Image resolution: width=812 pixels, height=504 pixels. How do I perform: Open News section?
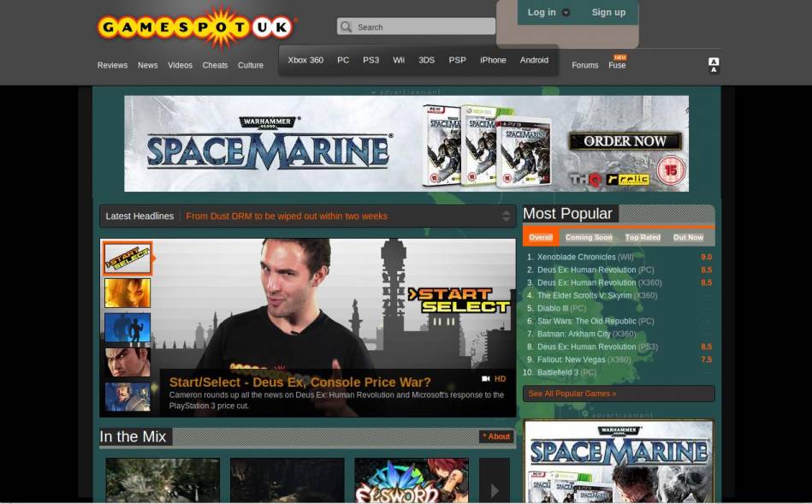(x=147, y=65)
